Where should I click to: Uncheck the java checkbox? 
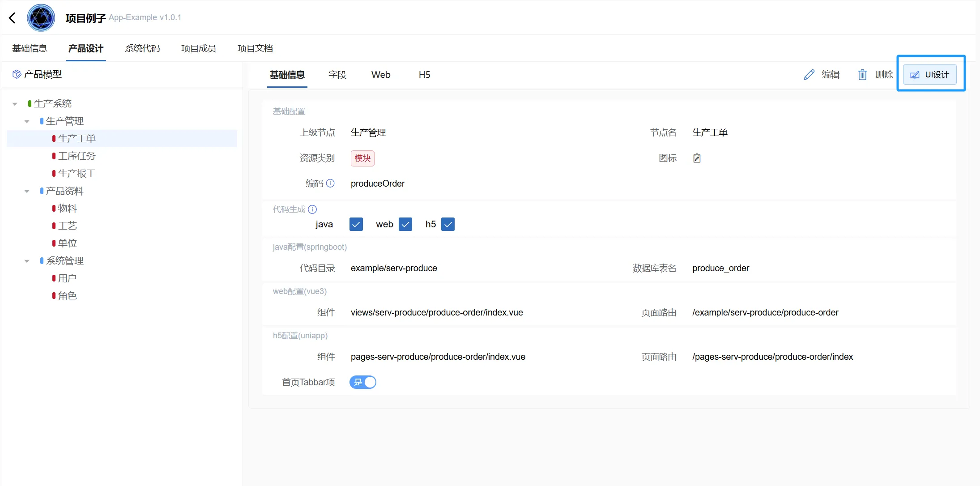[356, 224]
